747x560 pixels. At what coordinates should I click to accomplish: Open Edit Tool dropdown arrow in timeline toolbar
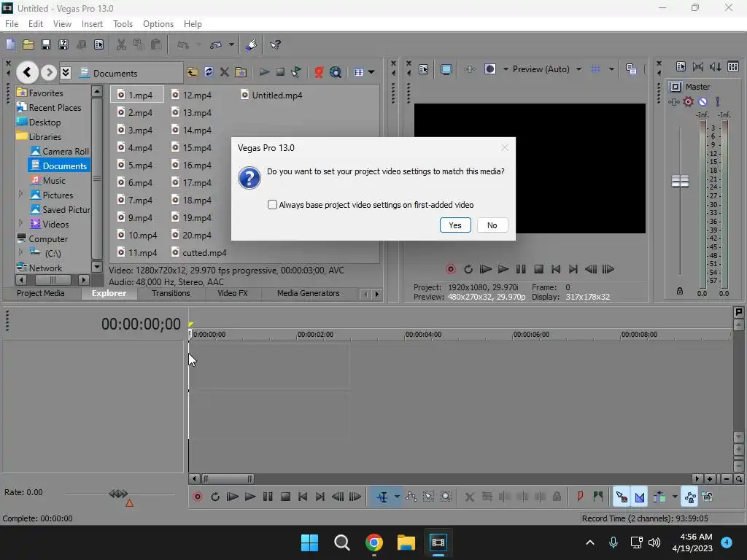click(x=397, y=497)
